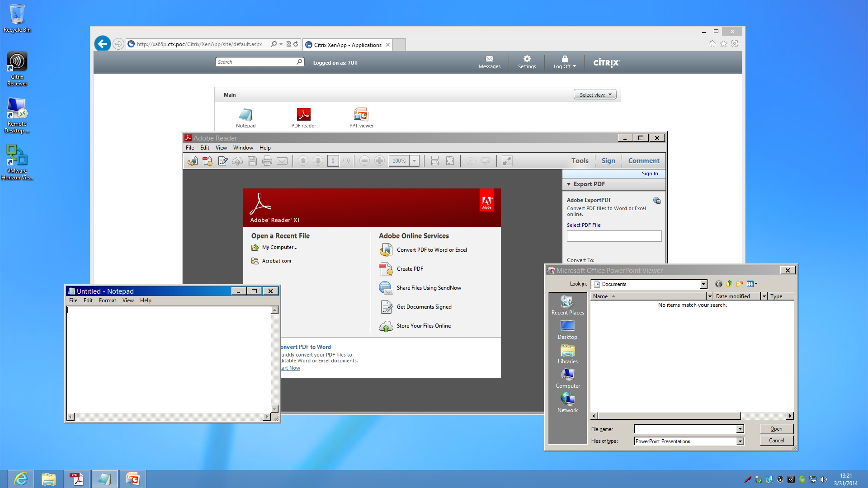Open the File menu in Adobe Reader
Screen dimensions: 868x488
tap(190, 148)
